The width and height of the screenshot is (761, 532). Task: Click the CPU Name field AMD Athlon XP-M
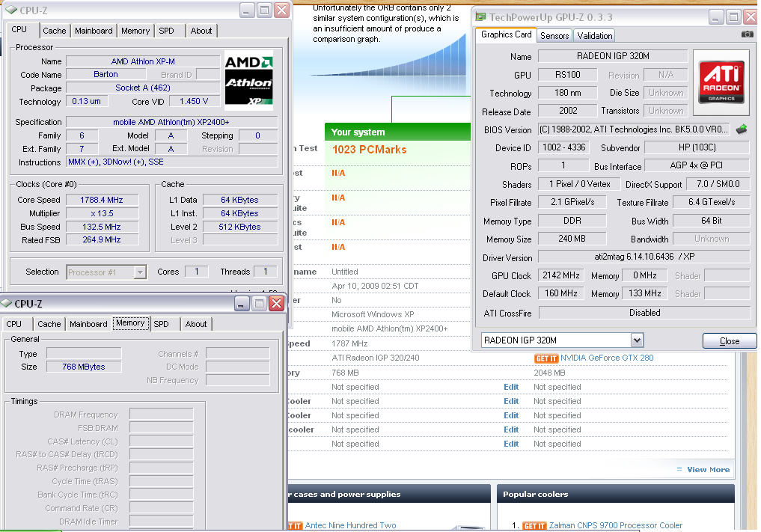143,61
